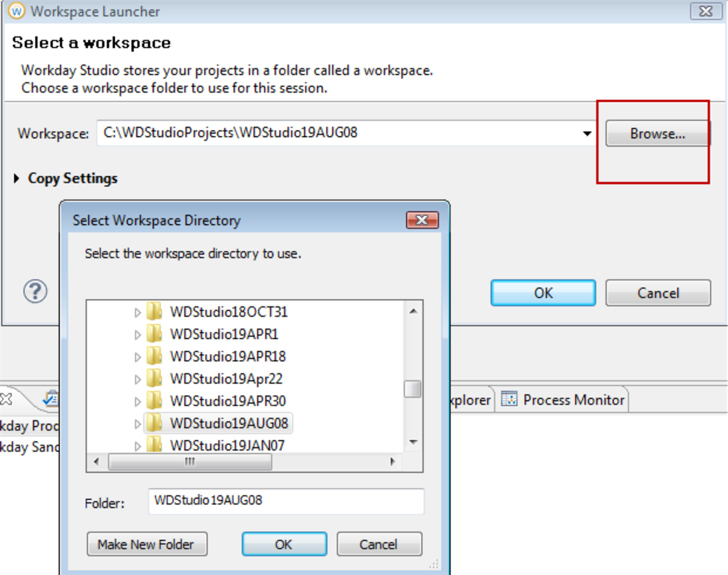This screenshot has width=728, height=575.
Task: Expand the WDStudio19Apr22 folder node
Action: coord(137,379)
